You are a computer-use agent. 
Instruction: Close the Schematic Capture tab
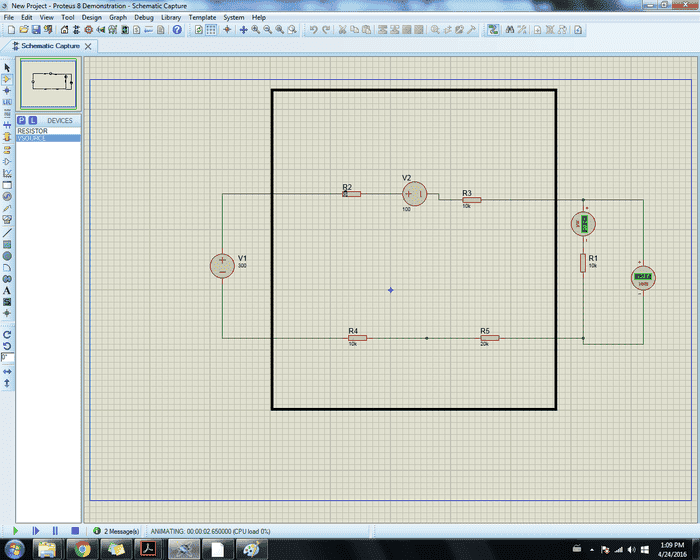coord(88,46)
